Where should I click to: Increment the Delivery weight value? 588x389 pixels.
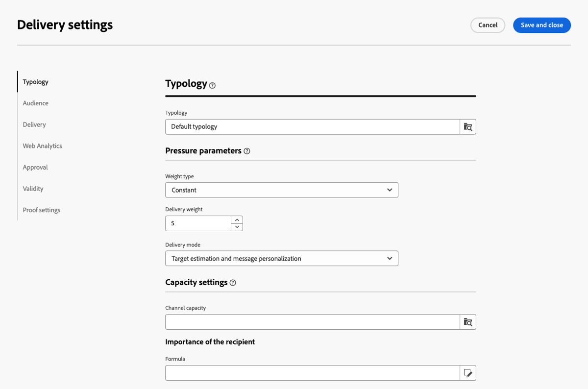[x=237, y=219]
